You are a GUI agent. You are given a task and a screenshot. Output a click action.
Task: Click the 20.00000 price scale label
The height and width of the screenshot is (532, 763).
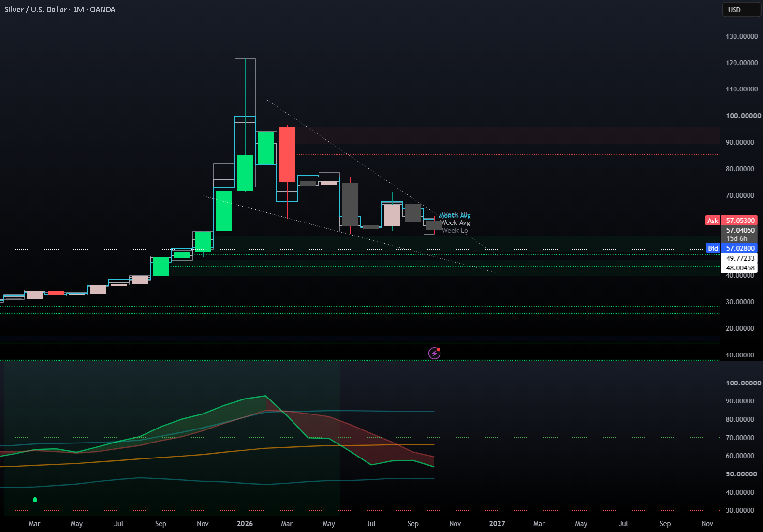click(740, 328)
